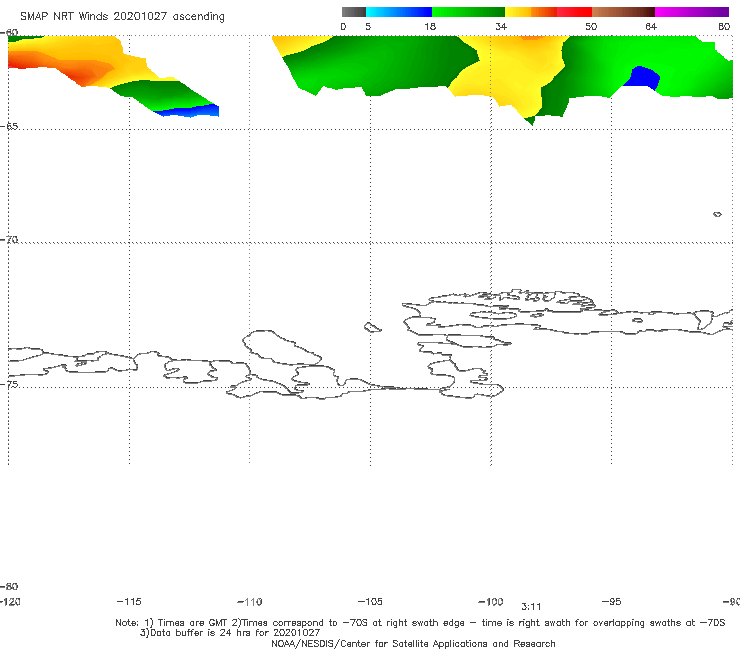Select the cyan-blue segment of the colorbar
Viewport: 740px width, 650px height.
click(x=399, y=12)
